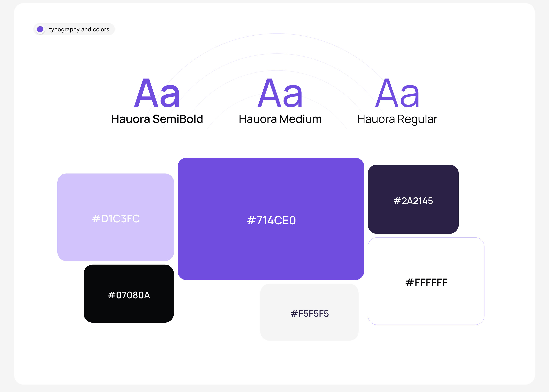
Task: Select the Hauora Regular font label
Action: 397,119
